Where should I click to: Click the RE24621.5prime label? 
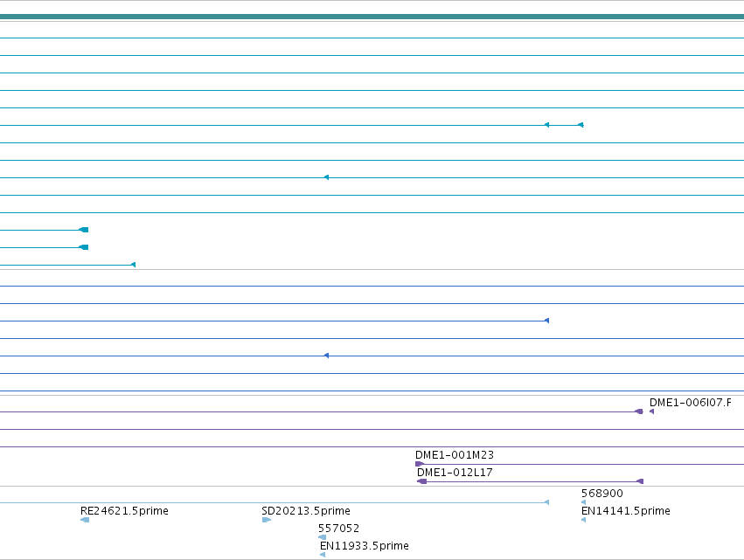(x=124, y=511)
